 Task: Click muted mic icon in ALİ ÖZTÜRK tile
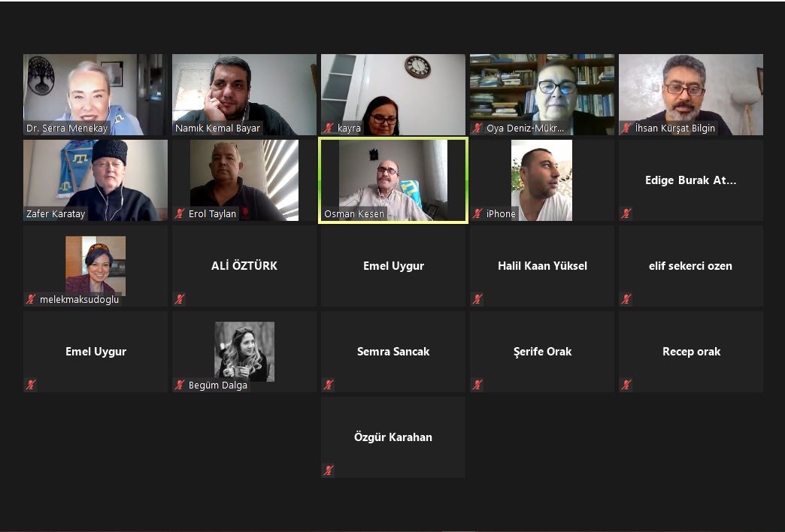pos(179,299)
